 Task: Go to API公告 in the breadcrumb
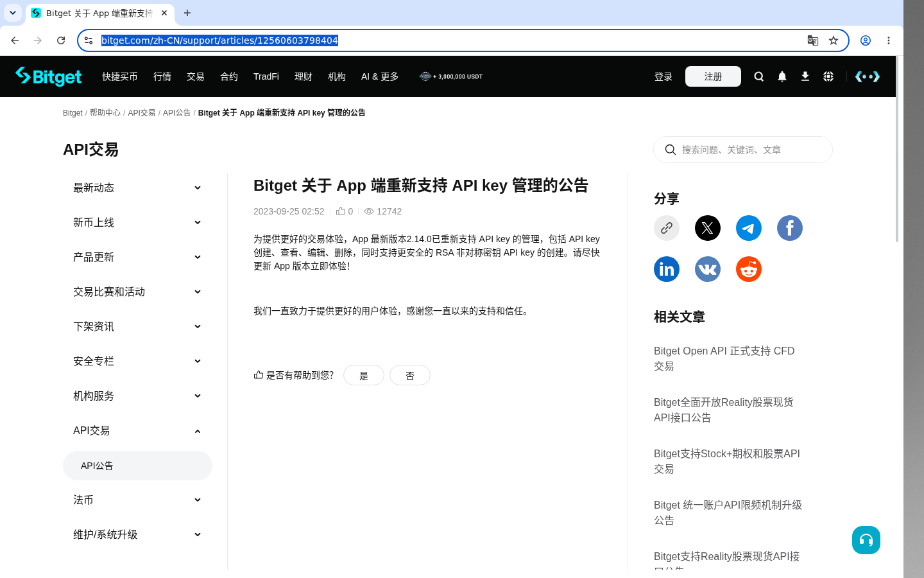[176, 112]
